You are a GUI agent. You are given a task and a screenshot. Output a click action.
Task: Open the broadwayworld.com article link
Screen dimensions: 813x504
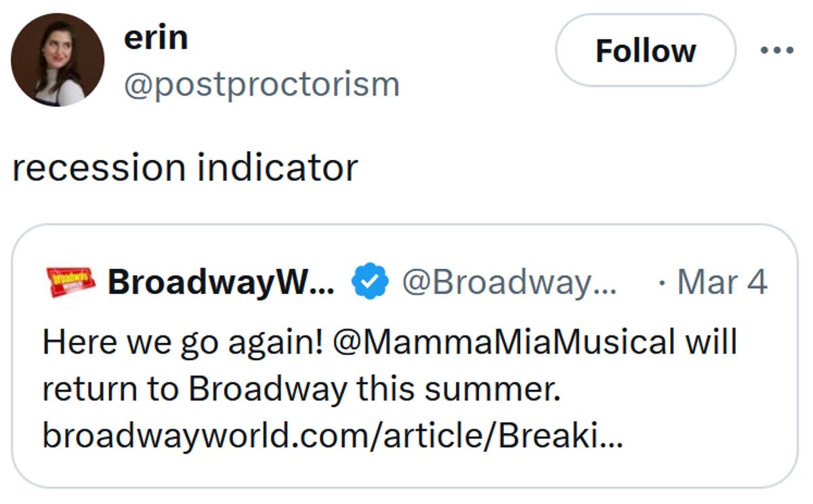332,437
